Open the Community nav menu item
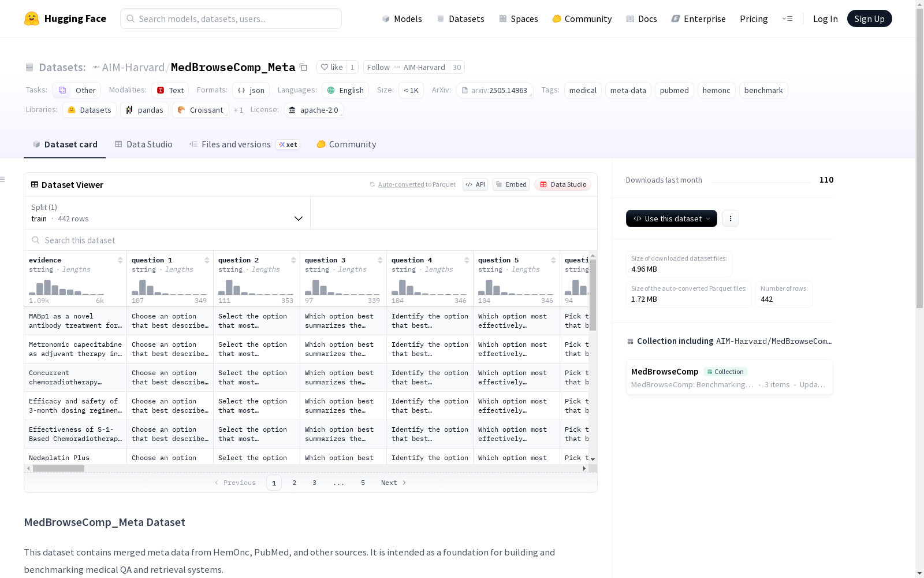The height and width of the screenshot is (578, 924). tap(582, 18)
